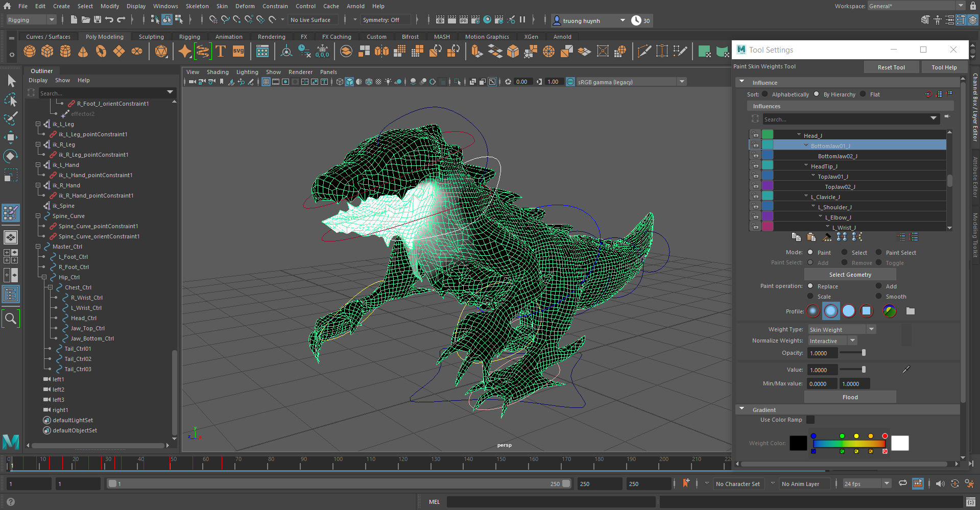Click the black Weight Color swatch
Viewport: 980px width, 510px height.
click(x=799, y=443)
